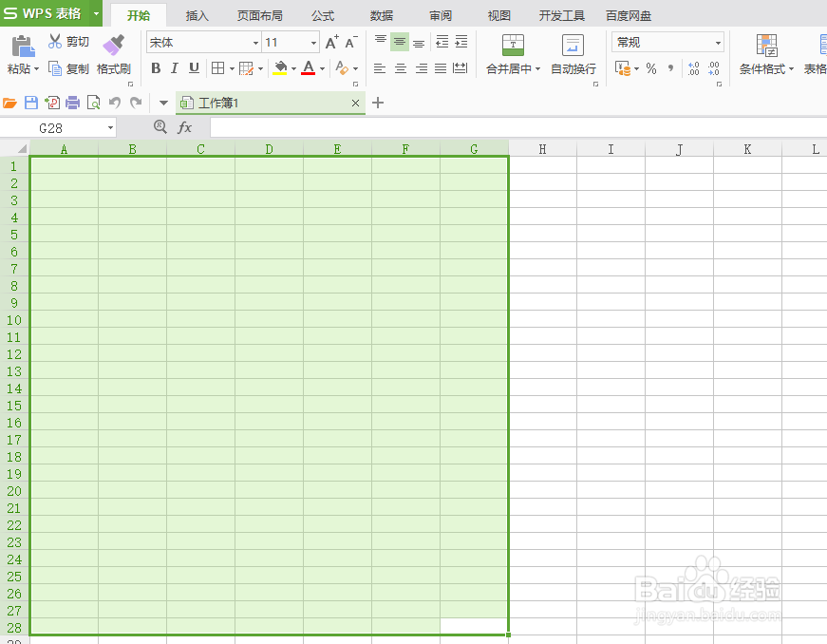Click the print preview icon

pyautogui.click(x=93, y=103)
